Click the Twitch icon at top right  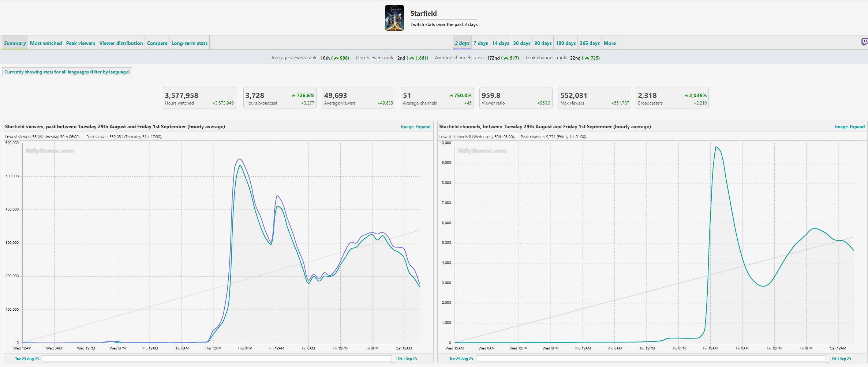click(x=864, y=42)
